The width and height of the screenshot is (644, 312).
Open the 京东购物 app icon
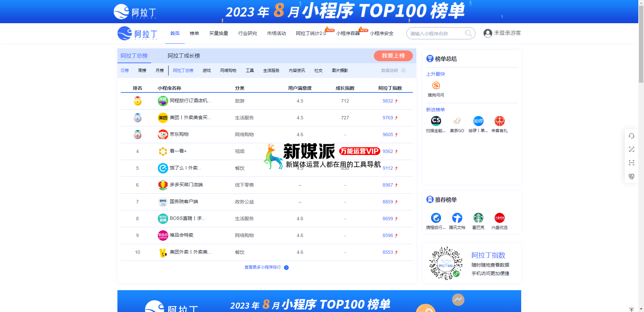click(163, 134)
